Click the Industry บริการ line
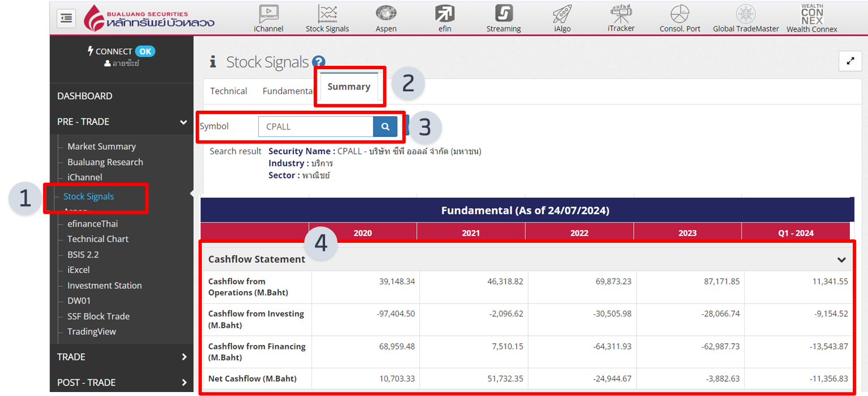This screenshot has height=396, width=868. click(301, 163)
